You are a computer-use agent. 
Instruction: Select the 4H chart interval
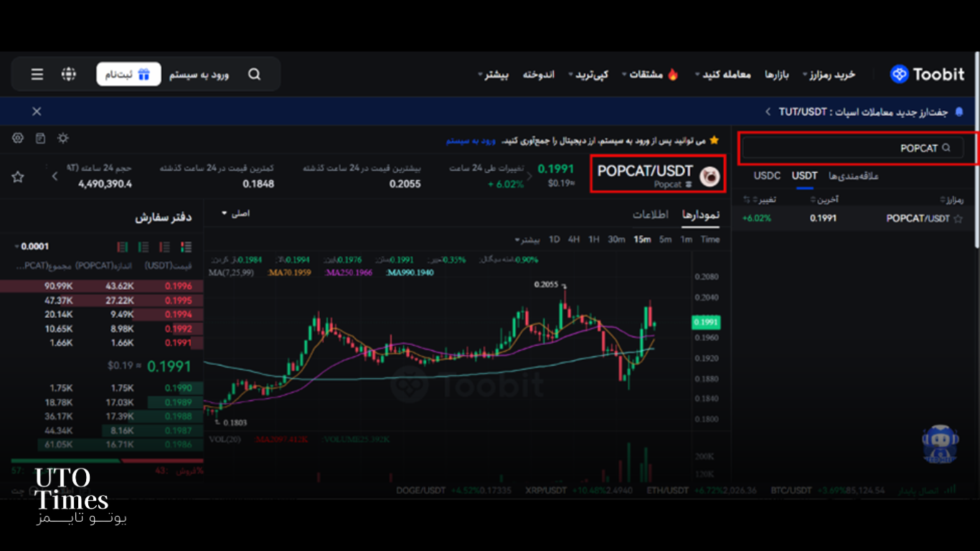pyautogui.click(x=574, y=240)
